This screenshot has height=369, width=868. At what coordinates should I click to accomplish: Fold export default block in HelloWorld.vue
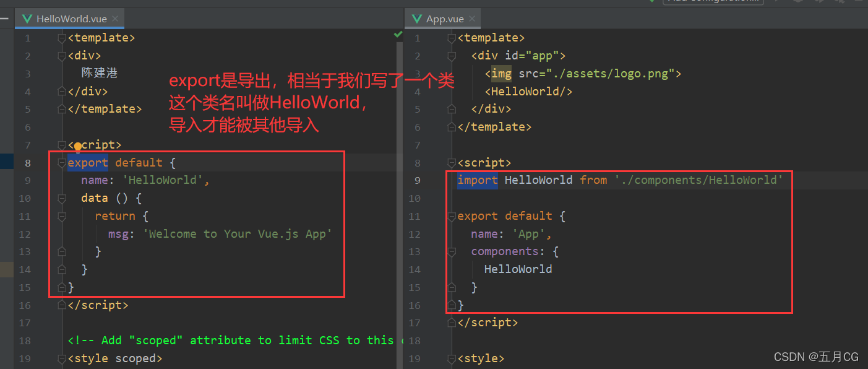coord(61,163)
